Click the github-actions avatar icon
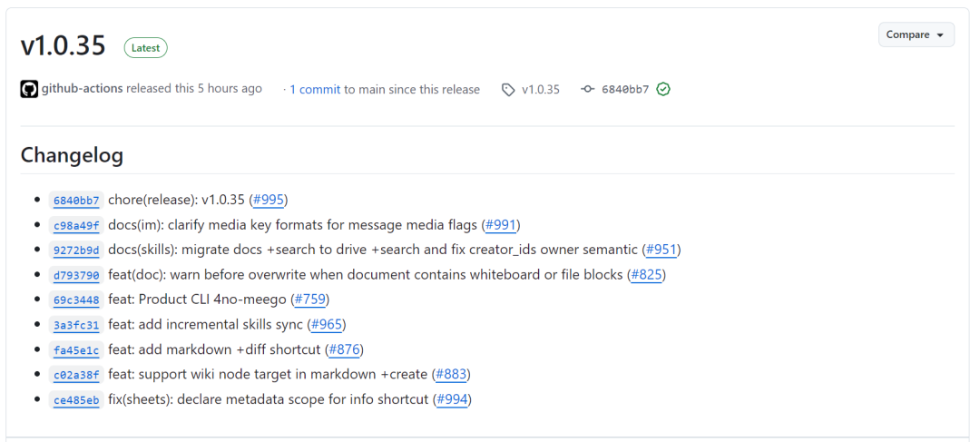This screenshot has height=442, width=980. click(29, 89)
